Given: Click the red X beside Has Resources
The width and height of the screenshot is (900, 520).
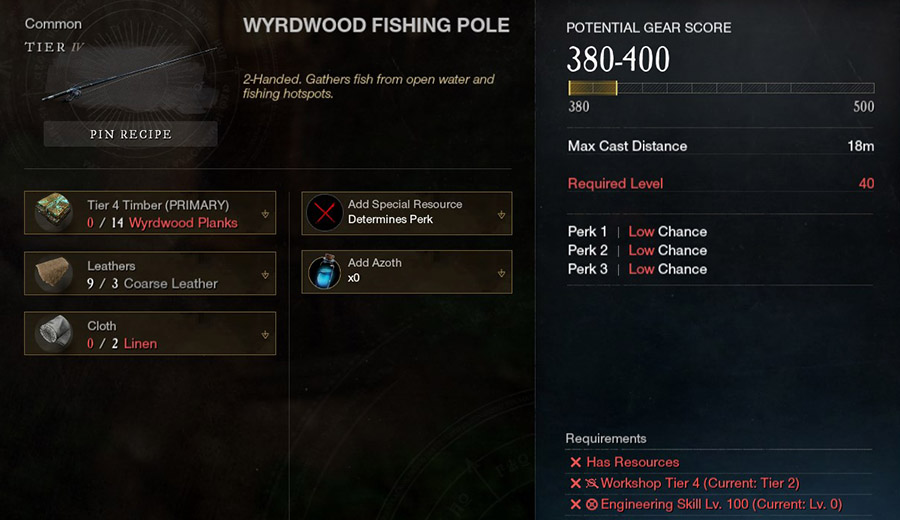Looking at the screenshot, I should 575,462.
